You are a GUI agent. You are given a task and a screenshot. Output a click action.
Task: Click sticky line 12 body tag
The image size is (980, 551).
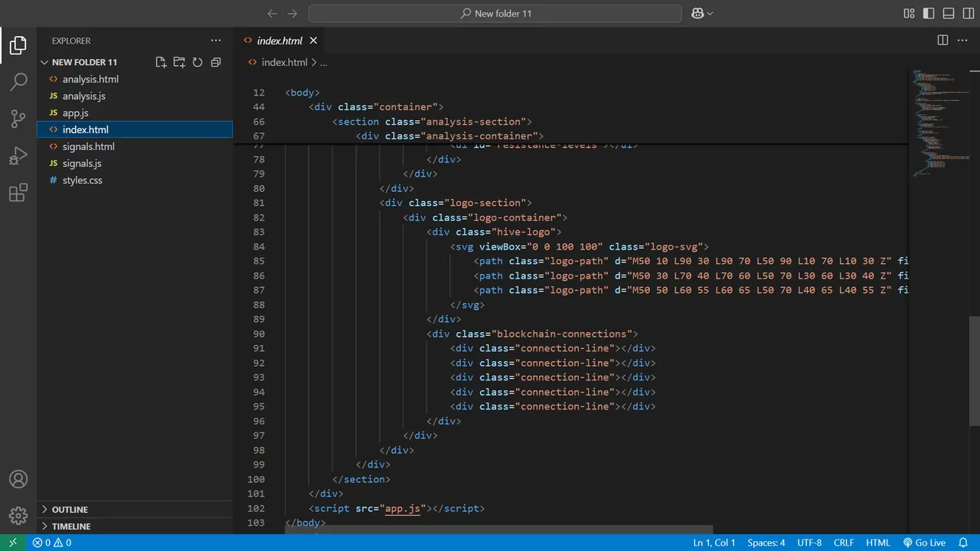[x=302, y=93]
